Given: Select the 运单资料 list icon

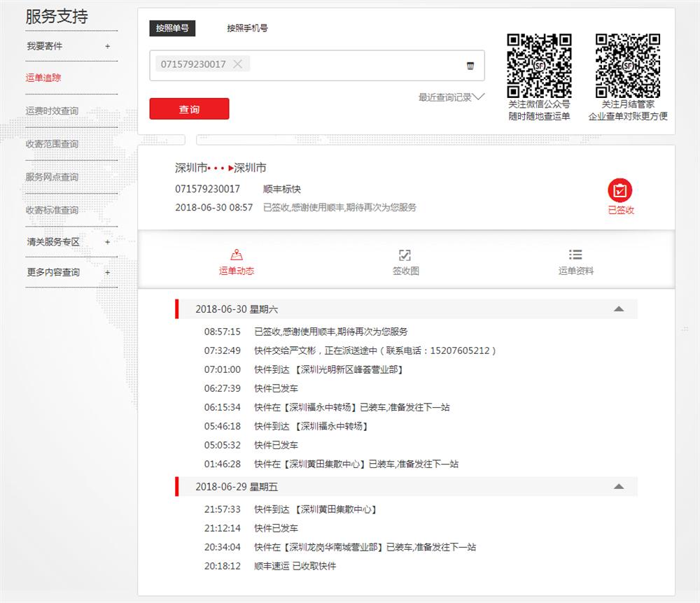Looking at the screenshot, I should pos(575,255).
